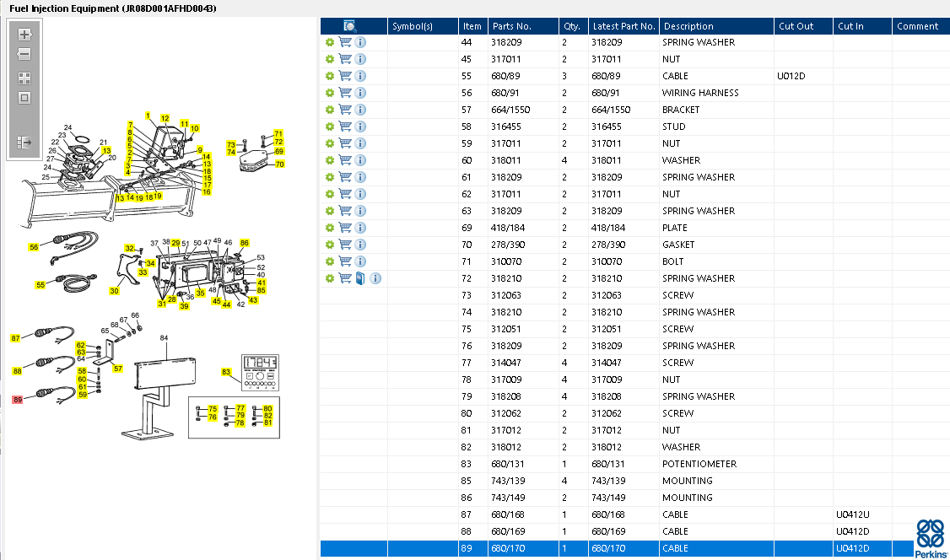This screenshot has width=950, height=560.
Task: Open the search icon in table header
Action: pyautogui.click(x=349, y=26)
